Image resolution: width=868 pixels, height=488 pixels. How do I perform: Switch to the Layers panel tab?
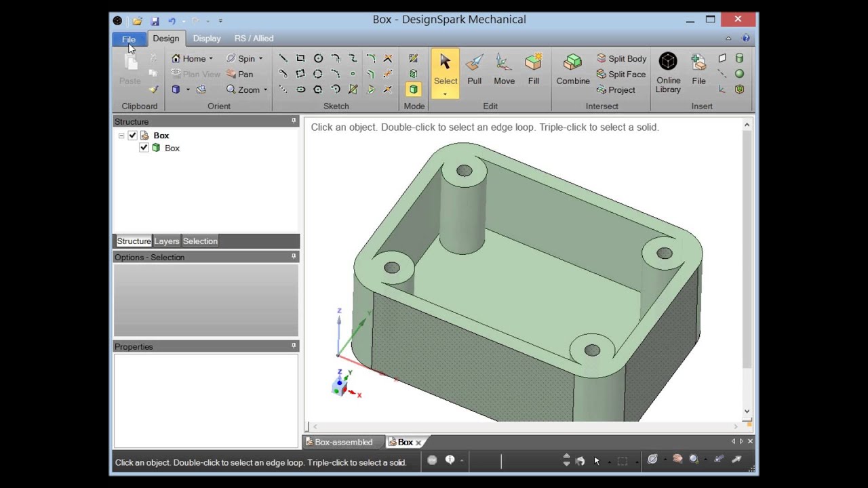[x=167, y=241]
